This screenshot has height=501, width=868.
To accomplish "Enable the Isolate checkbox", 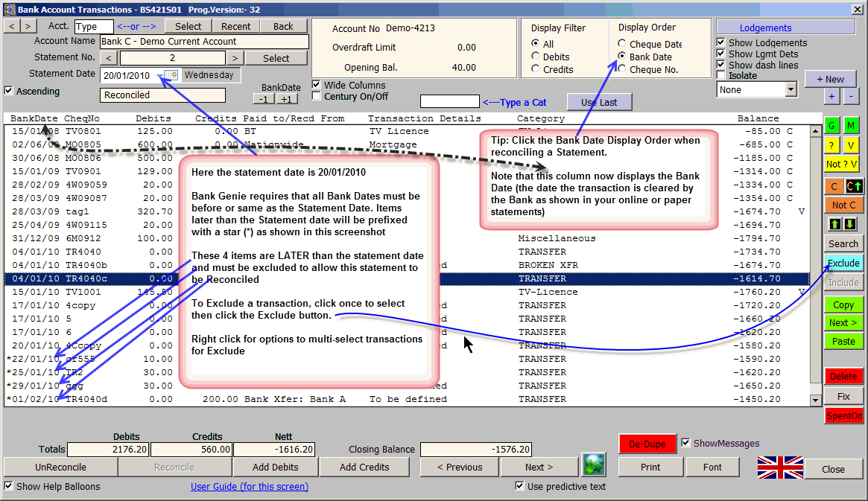I will [720, 75].
